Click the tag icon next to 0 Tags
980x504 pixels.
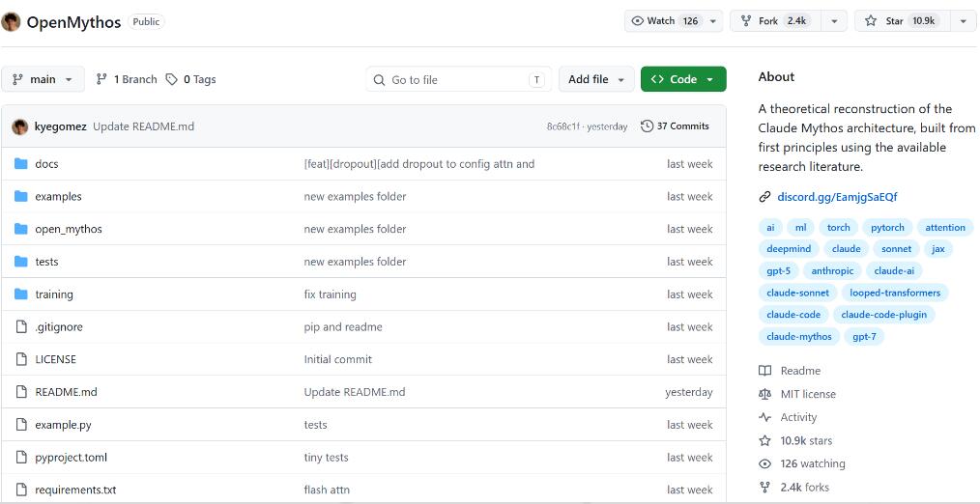point(171,79)
